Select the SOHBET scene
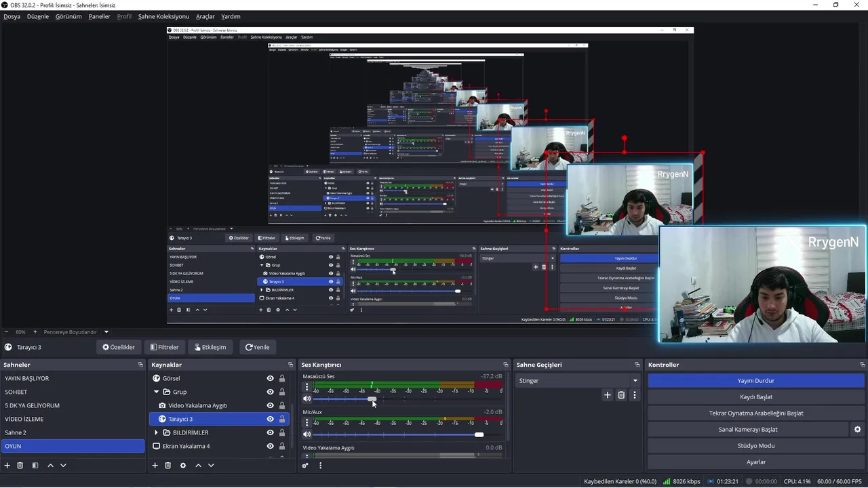Image resolution: width=868 pixels, height=488 pixels. (73, 392)
